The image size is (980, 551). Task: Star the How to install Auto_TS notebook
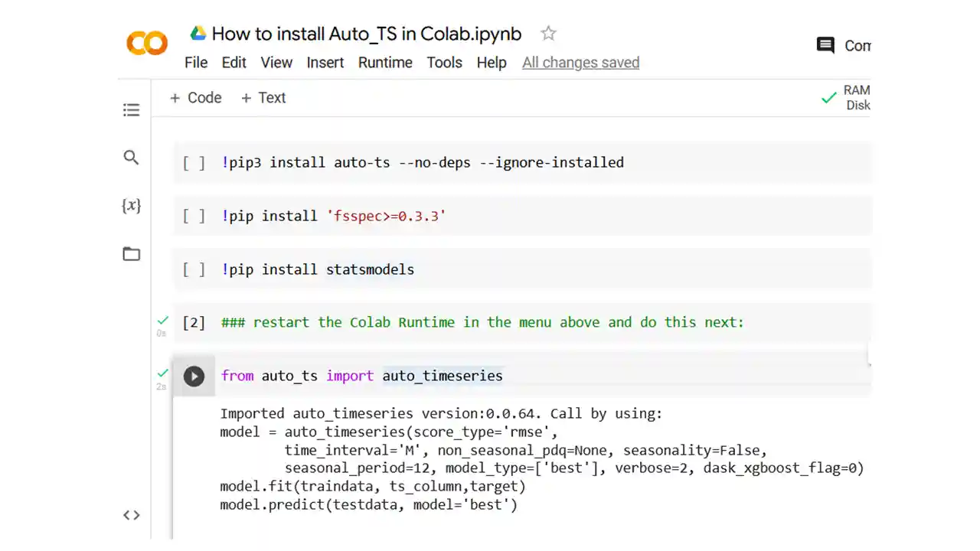tap(547, 33)
